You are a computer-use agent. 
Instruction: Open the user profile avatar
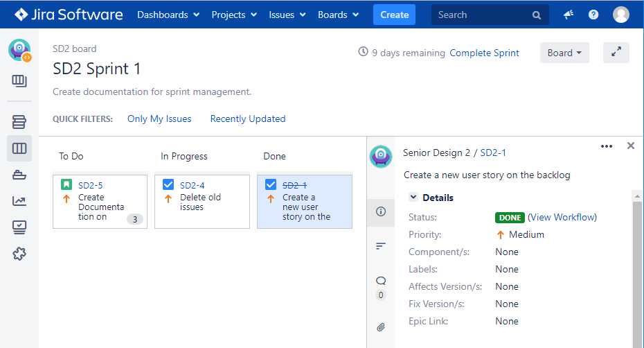point(621,15)
